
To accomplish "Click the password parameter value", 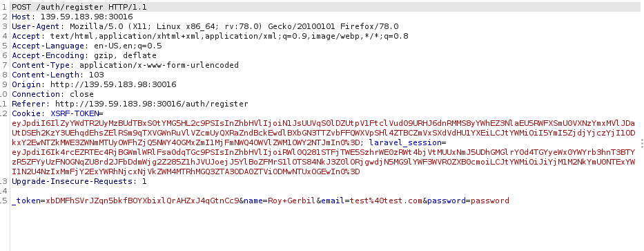I will click(490, 201).
